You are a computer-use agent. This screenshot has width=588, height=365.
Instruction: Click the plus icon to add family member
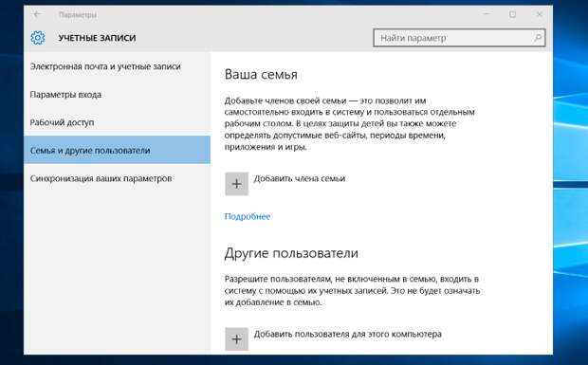click(x=237, y=184)
